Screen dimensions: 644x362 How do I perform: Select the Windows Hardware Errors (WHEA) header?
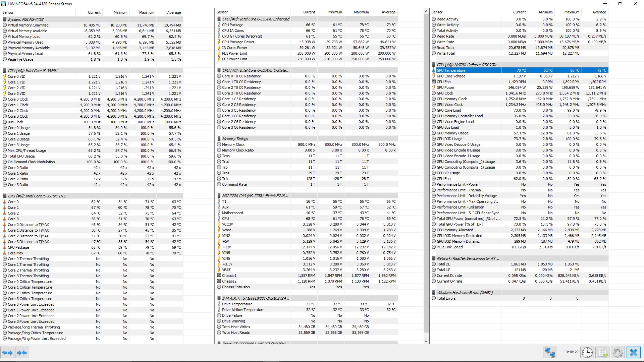point(465,293)
